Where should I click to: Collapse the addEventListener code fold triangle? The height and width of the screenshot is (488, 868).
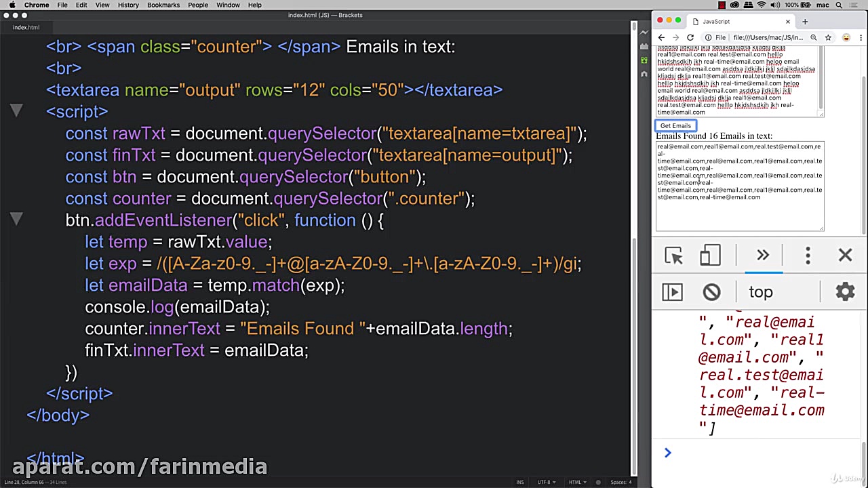click(x=17, y=219)
